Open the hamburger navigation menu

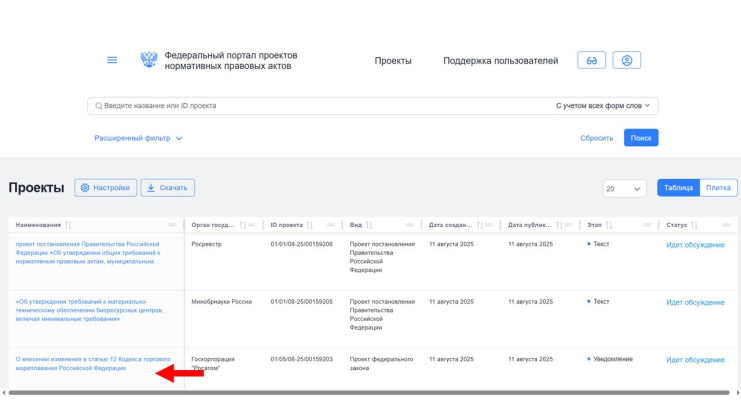click(x=112, y=60)
